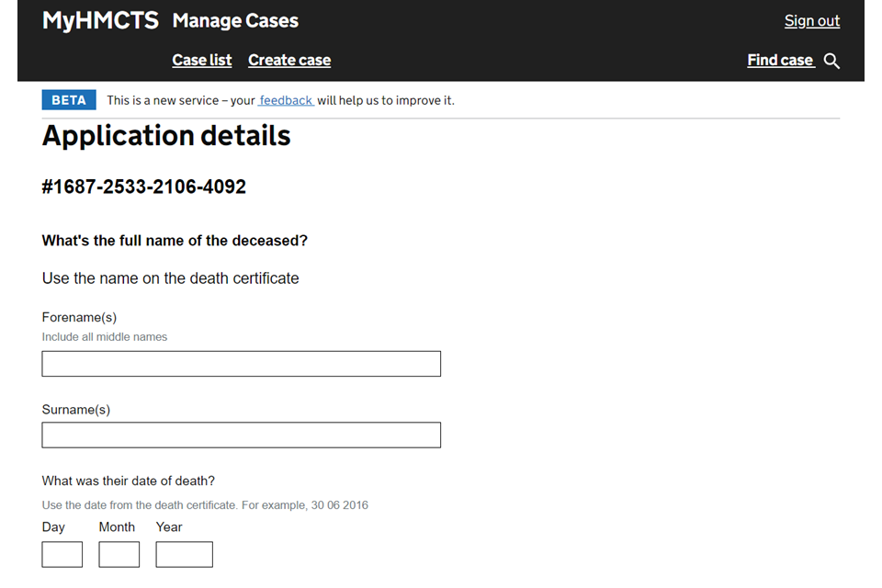Sign out of the service

click(x=811, y=20)
